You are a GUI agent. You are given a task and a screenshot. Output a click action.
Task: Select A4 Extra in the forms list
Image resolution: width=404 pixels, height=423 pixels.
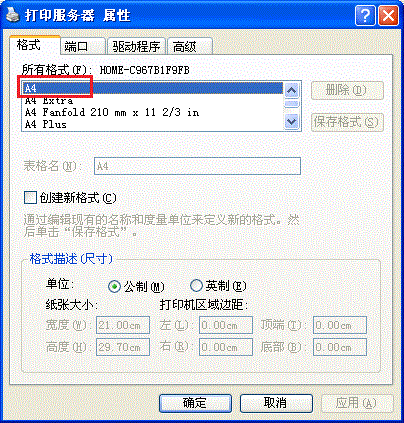click(153, 100)
